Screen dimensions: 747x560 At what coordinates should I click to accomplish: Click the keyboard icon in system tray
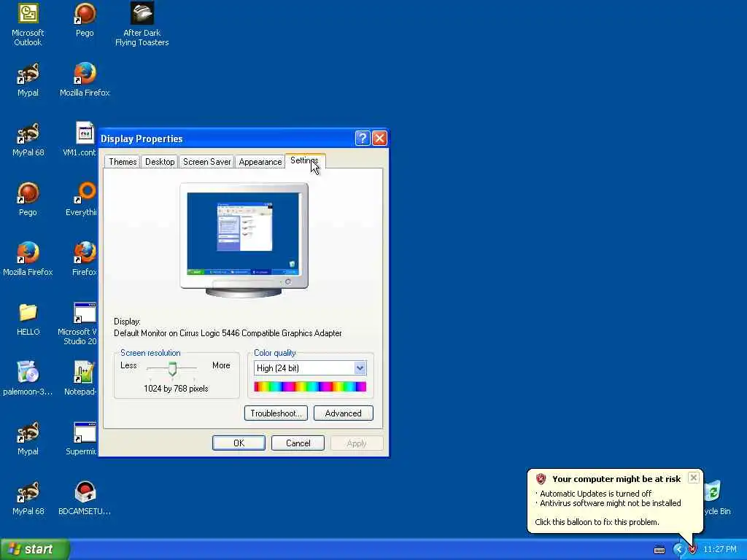(659, 550)
